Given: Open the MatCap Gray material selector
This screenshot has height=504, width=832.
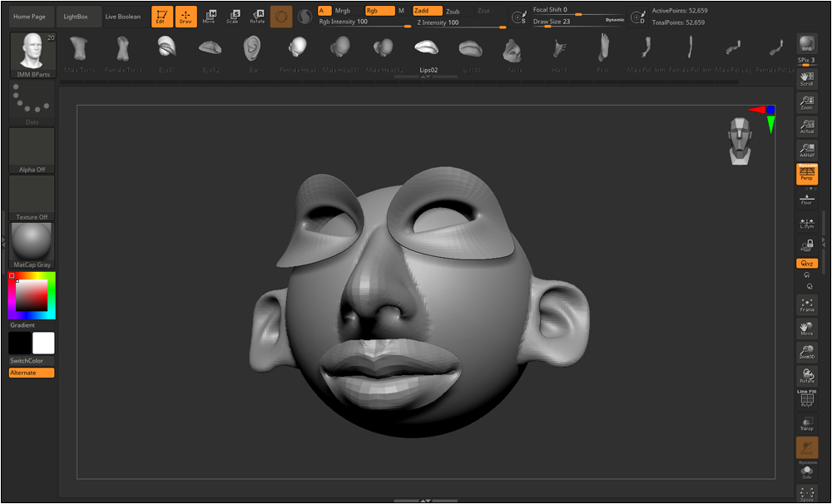Looking at the screenshot, I should pyautogui.click(x=32, y=245).
